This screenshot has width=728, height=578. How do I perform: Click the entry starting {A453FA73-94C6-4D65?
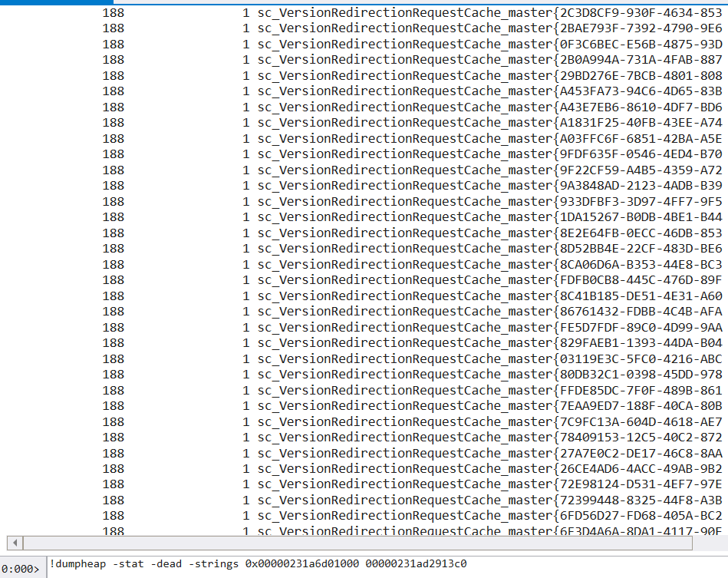[489, 91]
